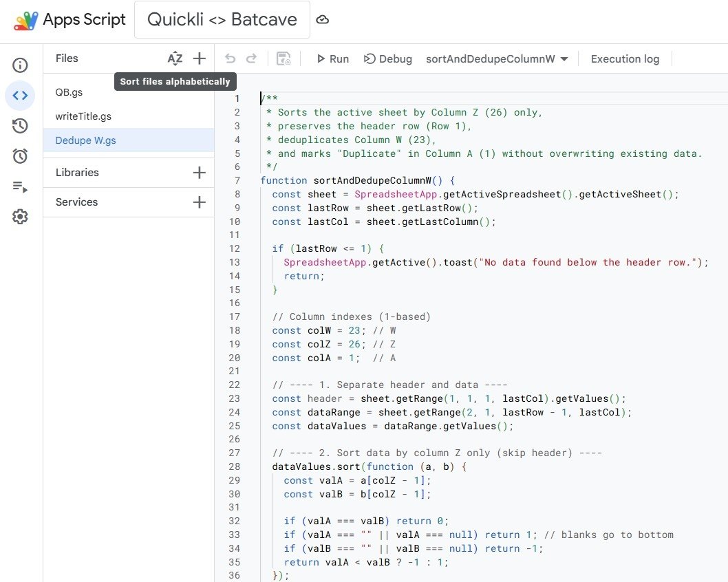
Task: Save the project with the disk icon
Action: coord(283,58)
